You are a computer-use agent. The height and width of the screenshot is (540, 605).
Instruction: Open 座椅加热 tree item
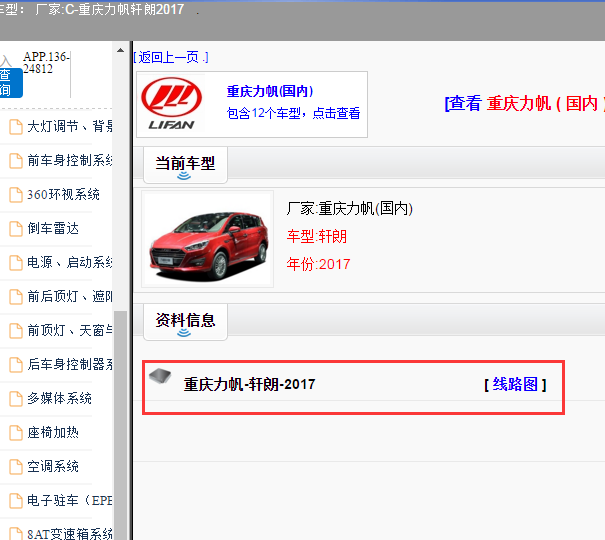(53, 433)
